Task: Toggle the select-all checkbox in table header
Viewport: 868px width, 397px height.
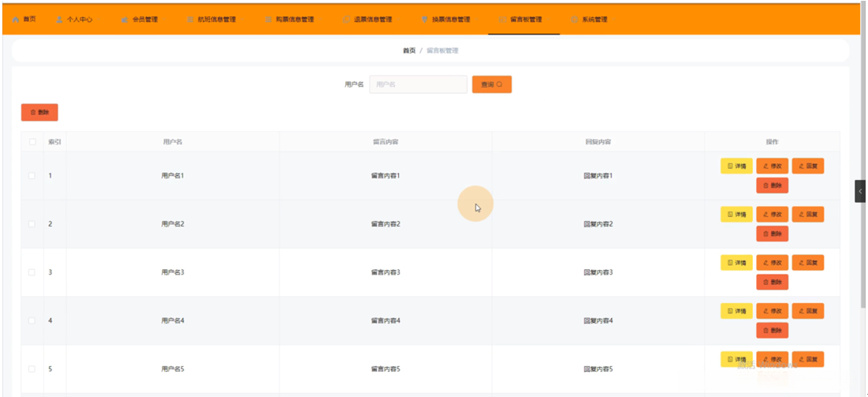Action: (x=32, y=142)
